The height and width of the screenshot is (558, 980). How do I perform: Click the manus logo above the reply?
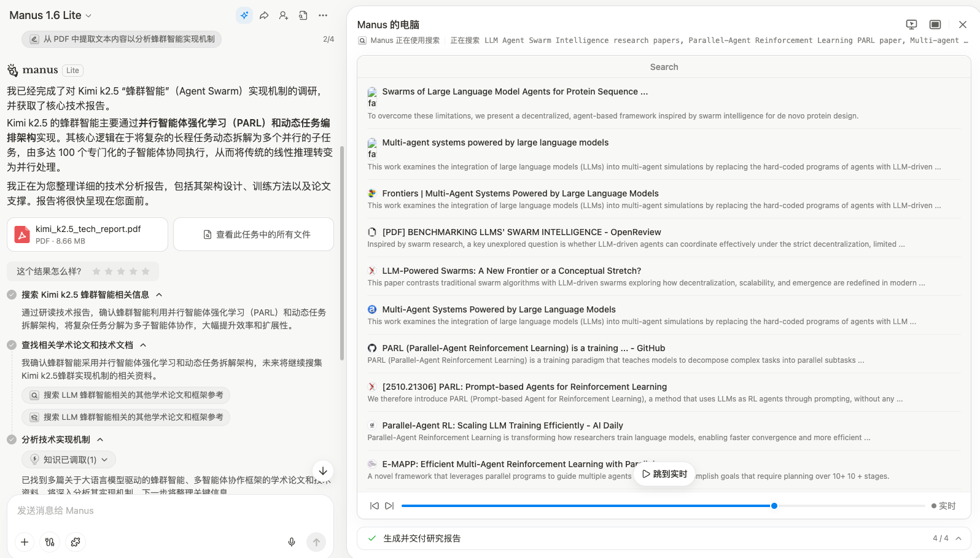[x=33, y=70]
